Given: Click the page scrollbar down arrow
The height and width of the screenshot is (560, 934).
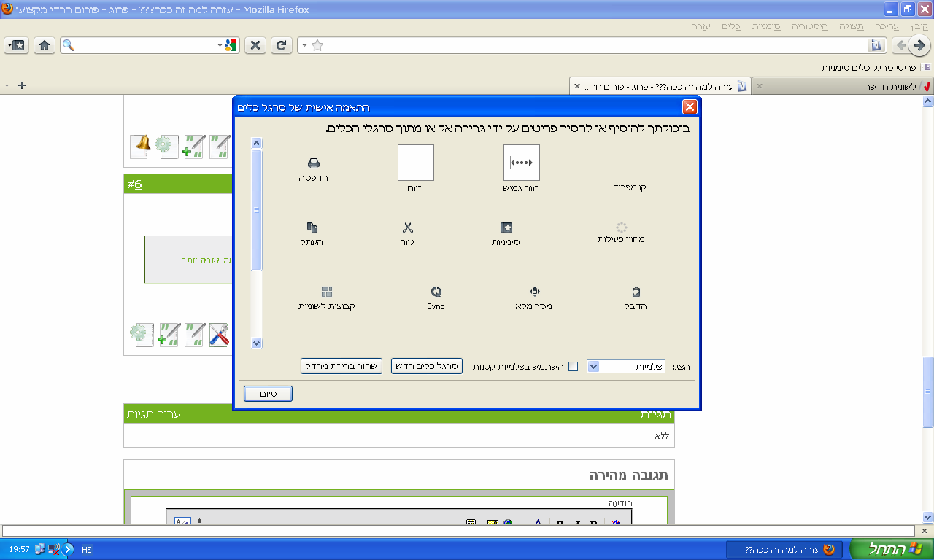Looking at the screenshot, I should pyautogui.click(x=927, y=517).
